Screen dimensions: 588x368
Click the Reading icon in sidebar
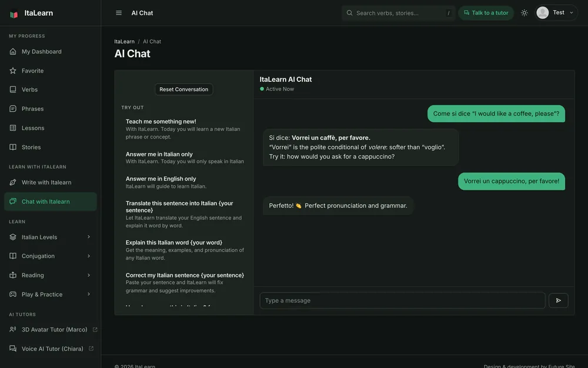tap(13, 275)
